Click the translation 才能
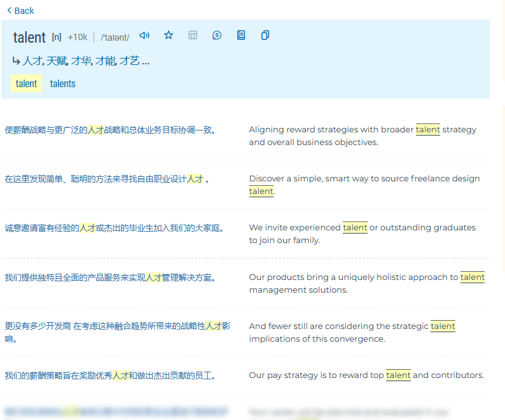 click(x=105, y=61)
